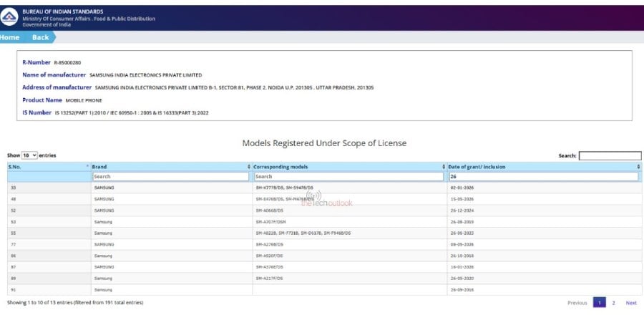
Task: Go to the Previous page
Action: [577, 303]
